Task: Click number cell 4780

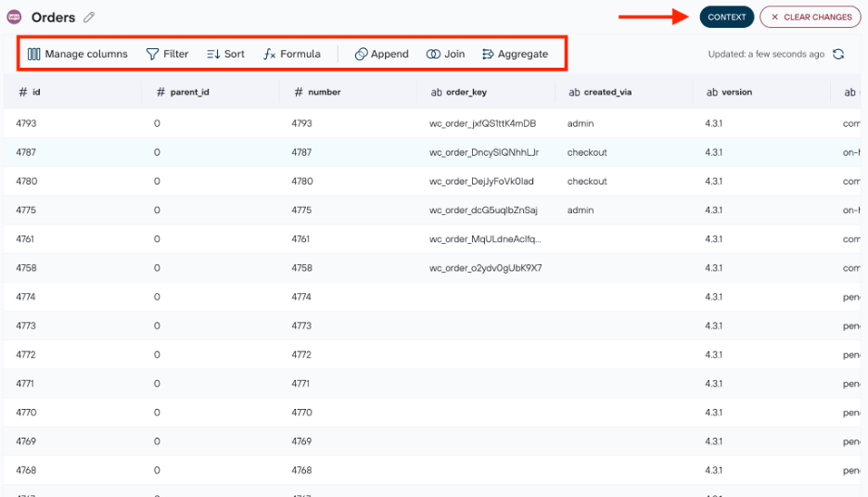Action: [x=302, y=181]
